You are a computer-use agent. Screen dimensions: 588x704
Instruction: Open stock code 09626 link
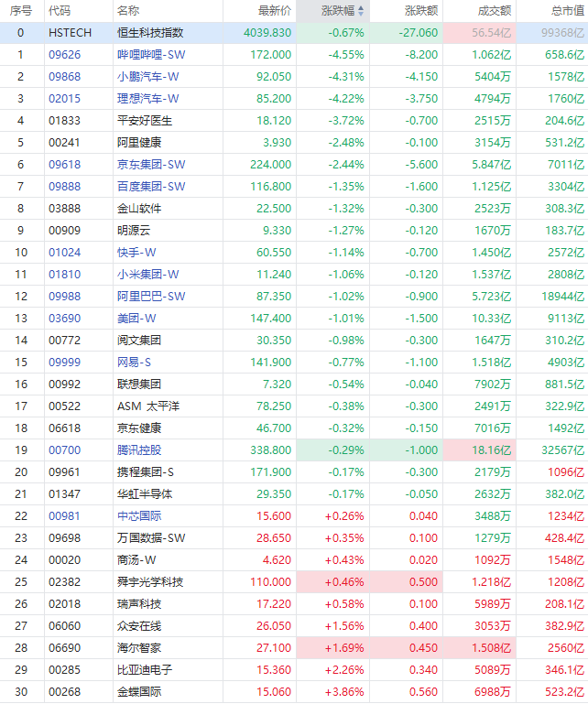click(65, 55)
